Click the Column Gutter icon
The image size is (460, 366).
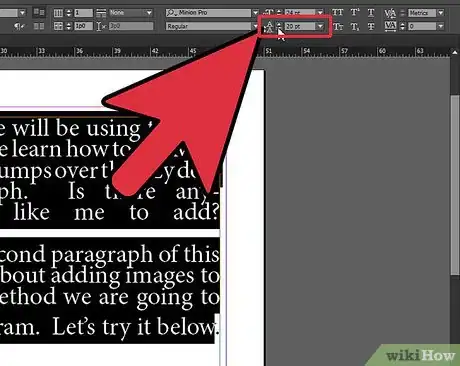[x=58, y=26]
